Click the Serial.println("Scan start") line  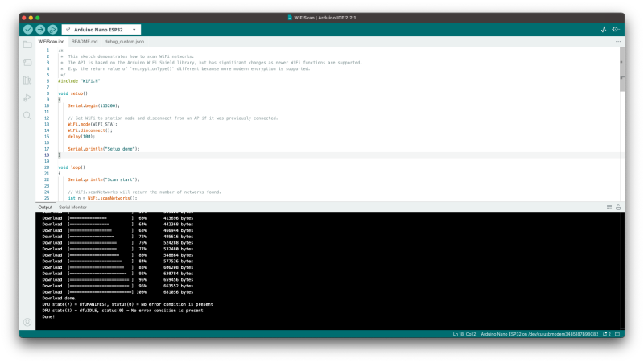pos(104,179)
